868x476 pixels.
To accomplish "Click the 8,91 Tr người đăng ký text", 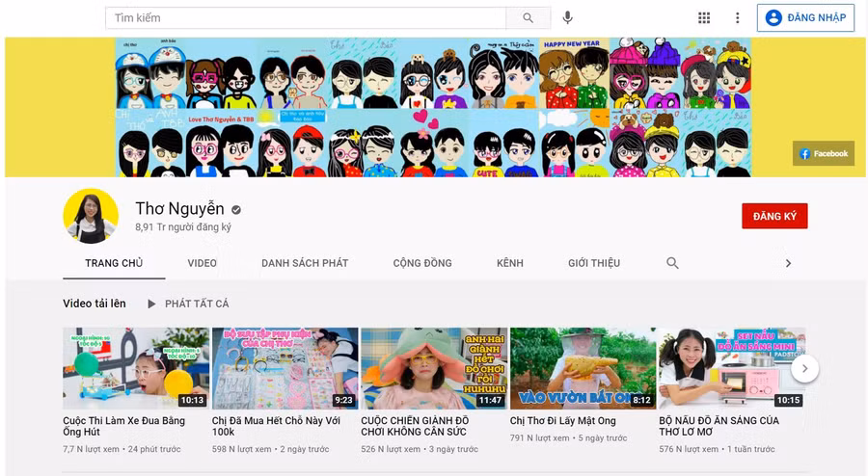I will tap(183, 227).
